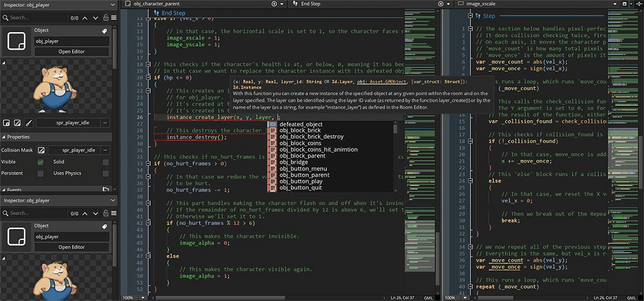Screen dimensions: 644x301
Task: Enable the Uses Physics checkbox
Action: click(x=106, y=174)
